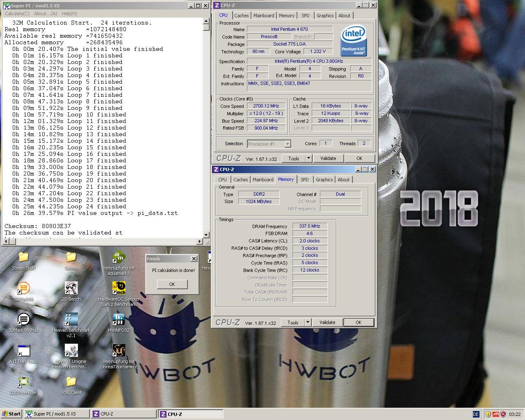Click the DE language indicator in taskbar

click(476, 414)
